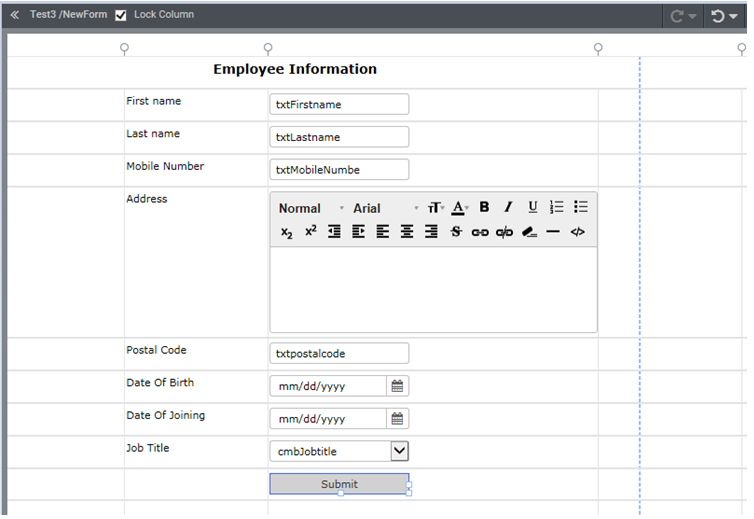Toggle the Lock Column checkbox

(x=121, y=15)
